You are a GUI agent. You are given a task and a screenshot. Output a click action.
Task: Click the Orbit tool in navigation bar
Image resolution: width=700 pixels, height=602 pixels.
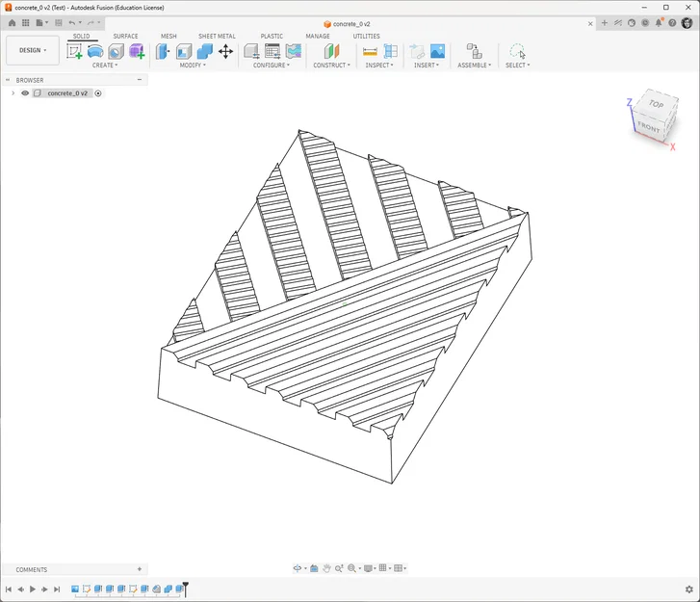(298, 568)
